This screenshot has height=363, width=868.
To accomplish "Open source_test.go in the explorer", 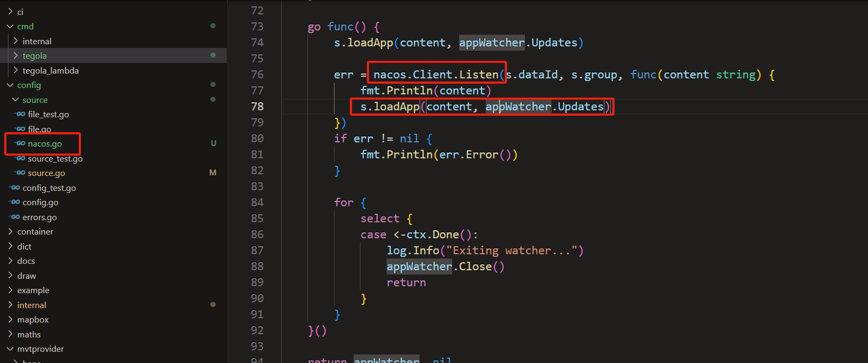I will (55, 159).
